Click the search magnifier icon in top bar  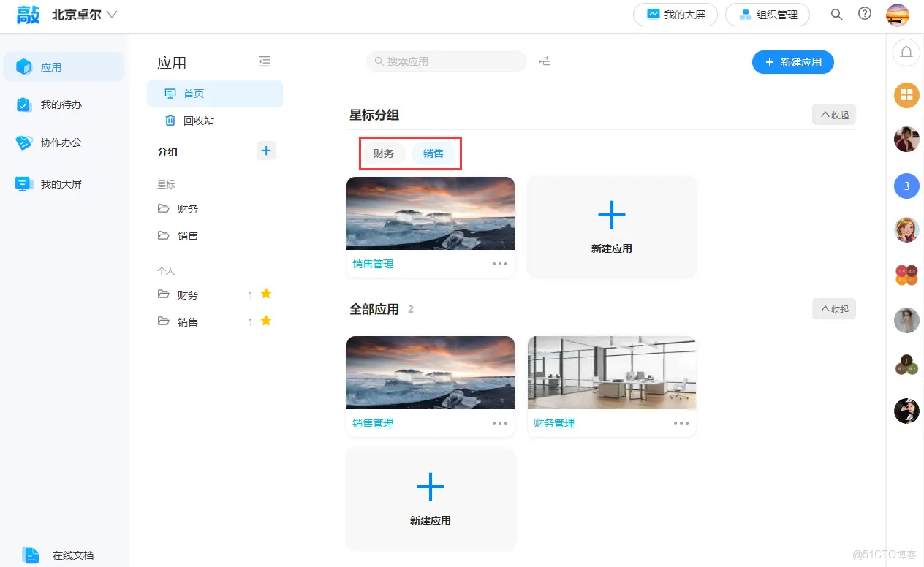click(837, 14)
